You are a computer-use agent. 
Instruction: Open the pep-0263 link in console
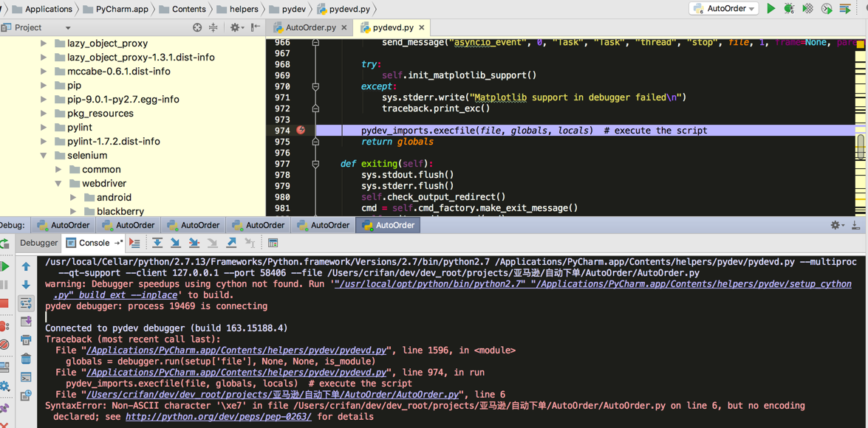[218, 417]
